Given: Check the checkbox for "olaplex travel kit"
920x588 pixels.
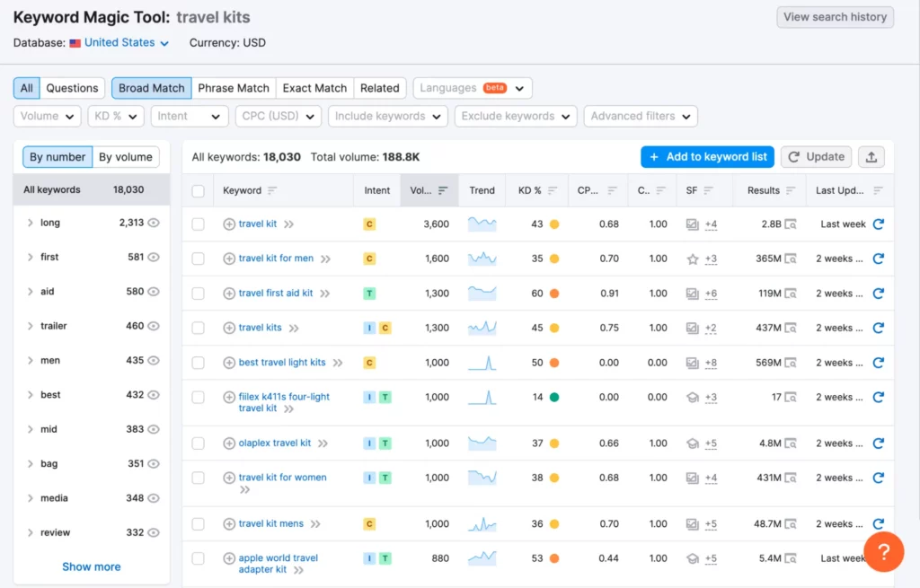Looking at the screenshot, I should click(198, 443).
